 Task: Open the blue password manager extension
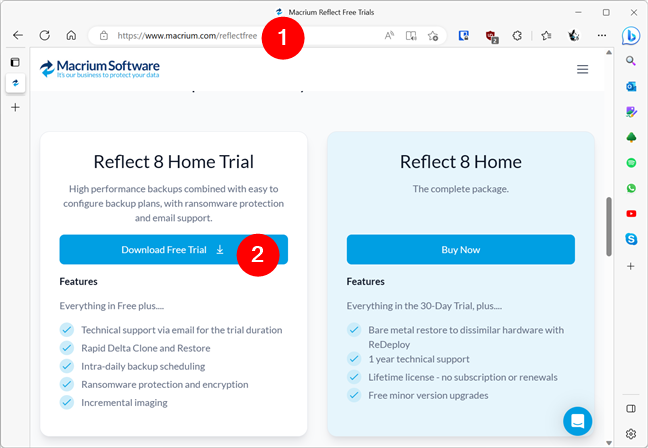[x=464, y=36]
